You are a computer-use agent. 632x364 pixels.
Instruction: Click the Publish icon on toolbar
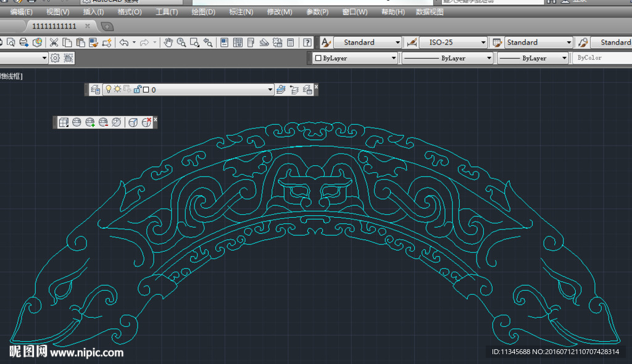24,43
